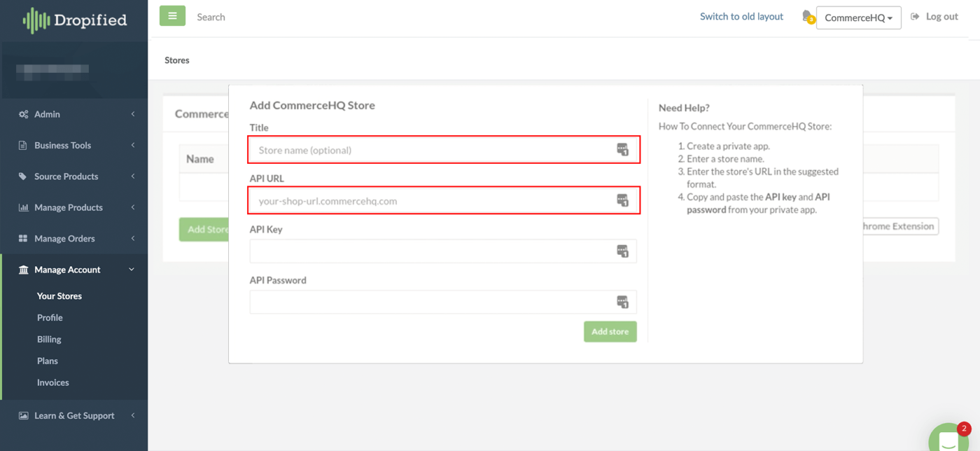This screenshot has height=451, width=980.
Task: Click the Name column header
Action: (200, 160)
